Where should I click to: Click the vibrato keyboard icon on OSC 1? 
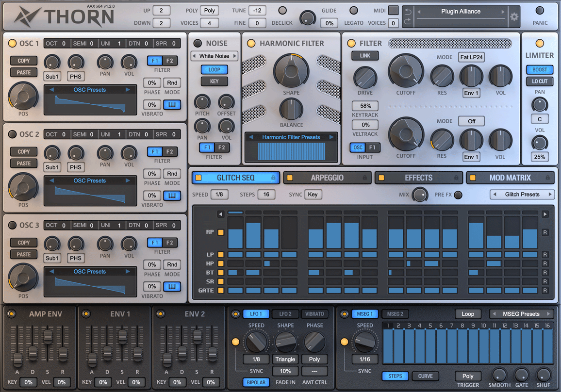pyautogui.click(x=172, y=105)
